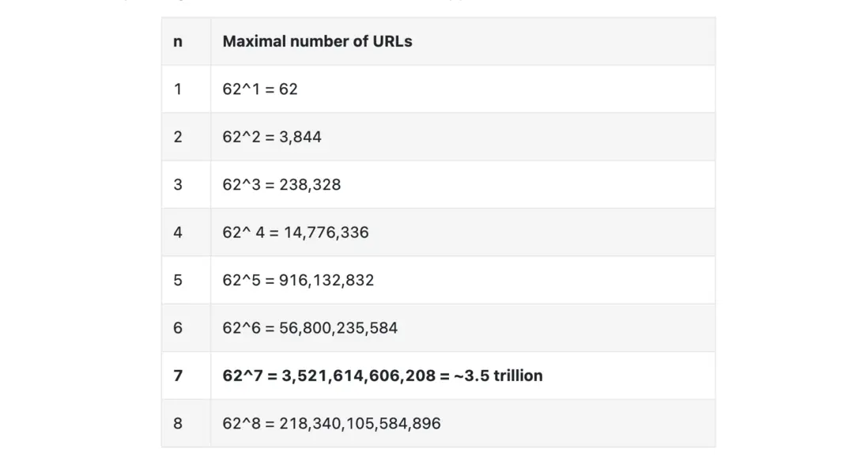Click the '62^6 = 56,800,235,584' cell
Viewport: 868px width, 461px height.
click(x=310, y=327)
